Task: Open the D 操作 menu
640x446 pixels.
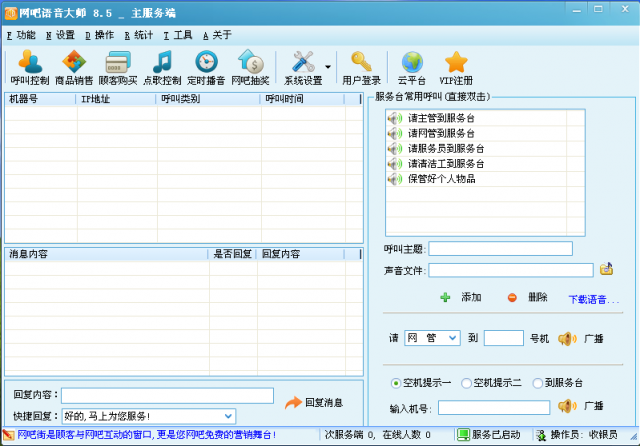Action: (100, 35)
